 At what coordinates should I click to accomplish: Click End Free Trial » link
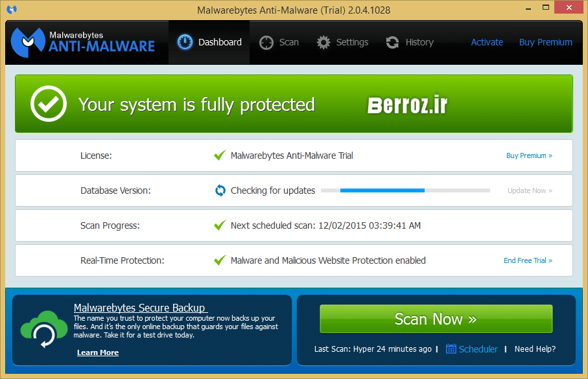point(528,260)
